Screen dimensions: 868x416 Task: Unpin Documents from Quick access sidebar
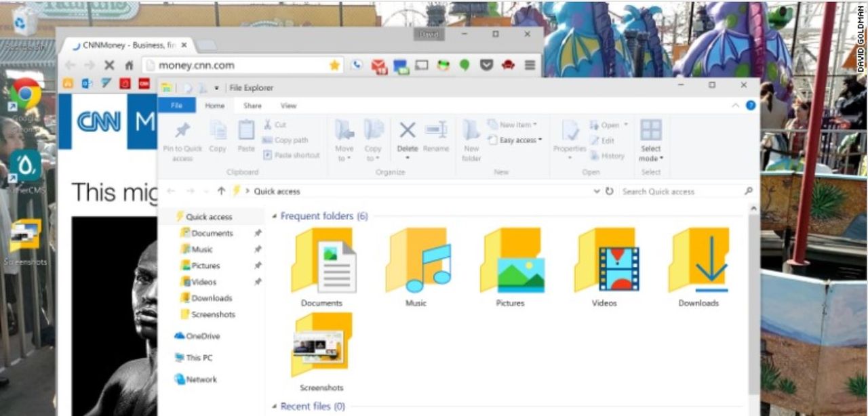tap(258, 233)
